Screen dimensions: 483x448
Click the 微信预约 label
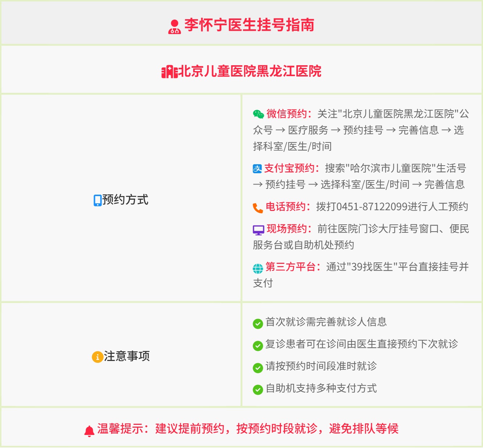pyautogui.click(x=289, y=114)
